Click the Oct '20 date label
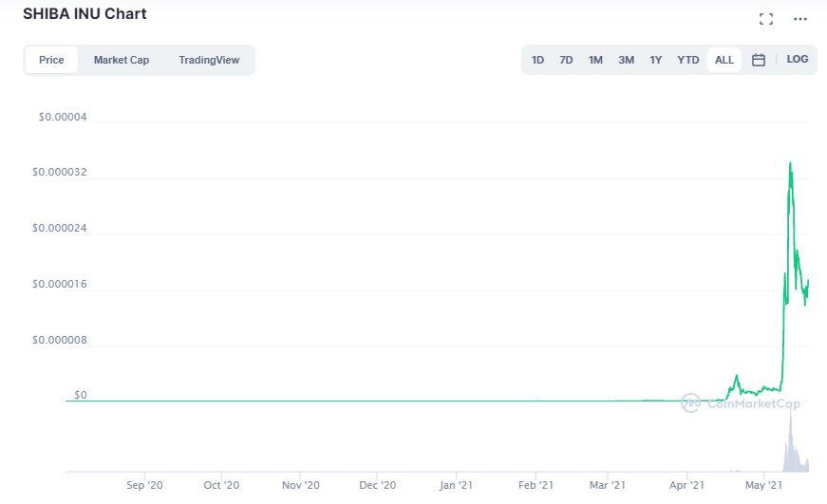 [221, 485]
